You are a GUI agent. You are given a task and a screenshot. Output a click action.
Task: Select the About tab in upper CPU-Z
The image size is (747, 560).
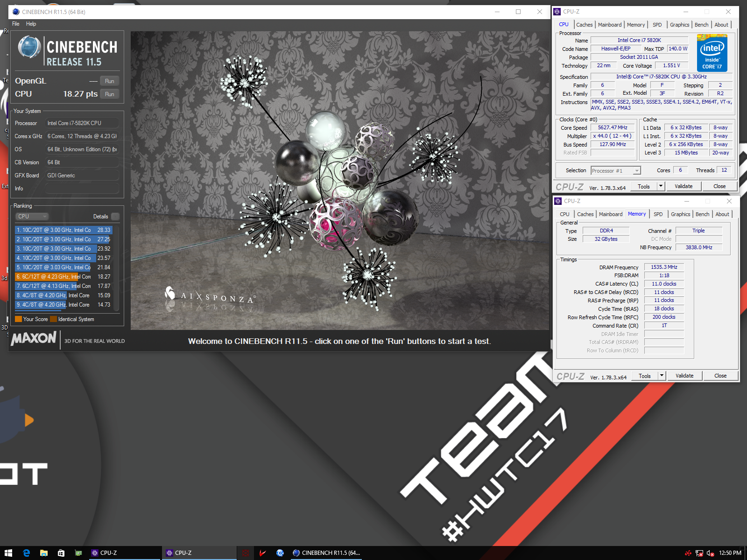721,25
